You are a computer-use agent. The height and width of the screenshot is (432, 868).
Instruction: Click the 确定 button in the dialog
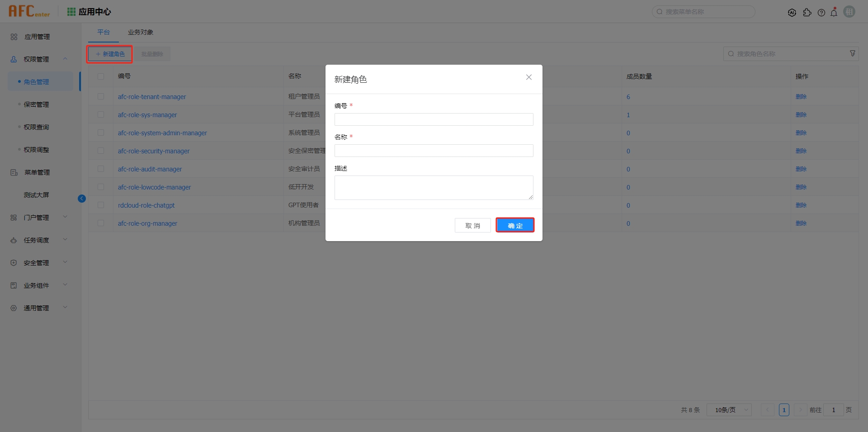[515, 225]
